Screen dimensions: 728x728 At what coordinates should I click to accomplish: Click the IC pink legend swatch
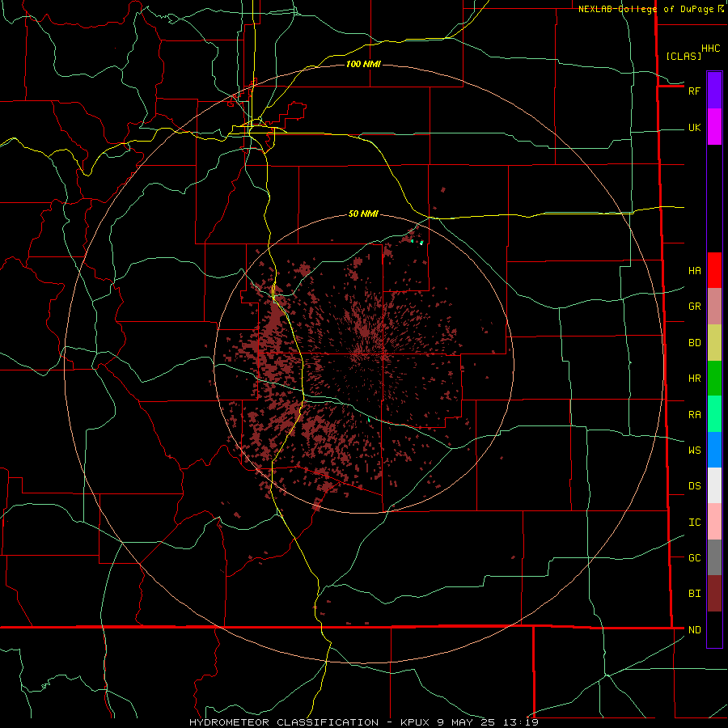(714, 522)
